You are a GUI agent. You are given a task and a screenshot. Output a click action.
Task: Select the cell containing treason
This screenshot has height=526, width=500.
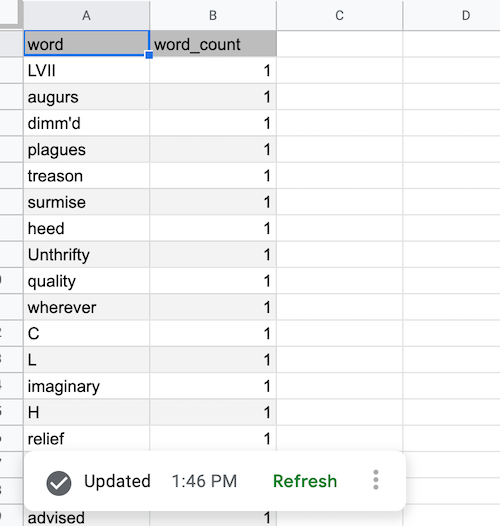87,176
